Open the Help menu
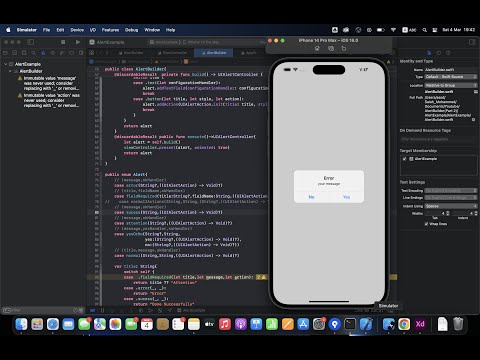This screenshot has height=360, width=480. coord(170,30)
